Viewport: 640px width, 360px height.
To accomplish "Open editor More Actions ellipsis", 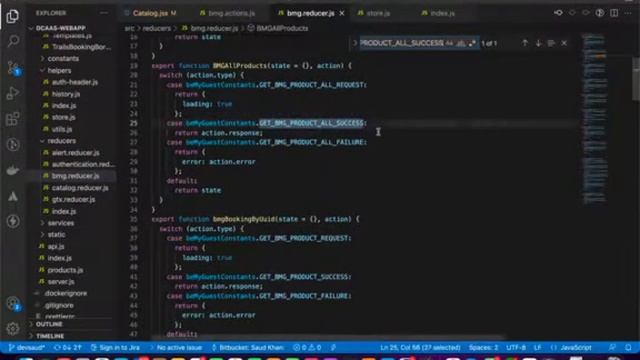I will tap(628, 13).
